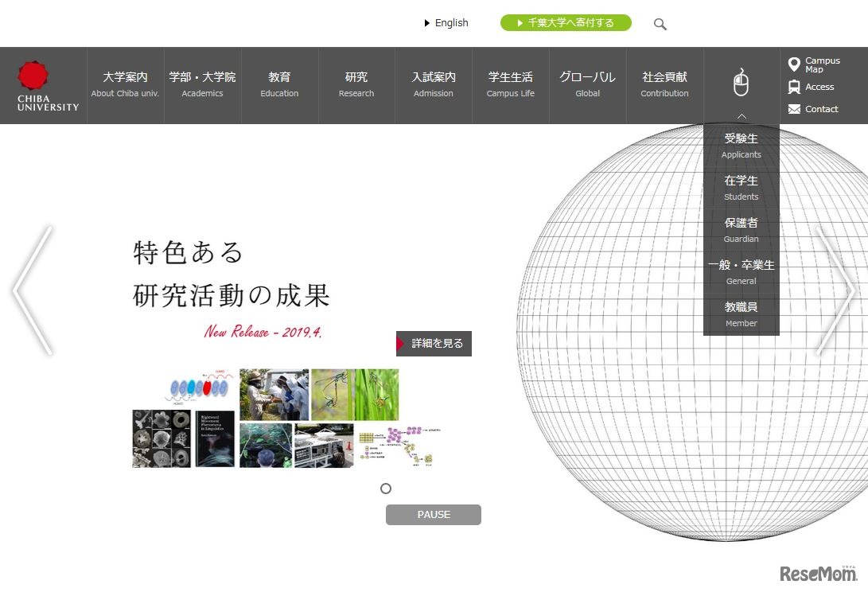Screen dimensions: 868x592
Task: Select the carousel indicator dot
Action: coord(386,488)
